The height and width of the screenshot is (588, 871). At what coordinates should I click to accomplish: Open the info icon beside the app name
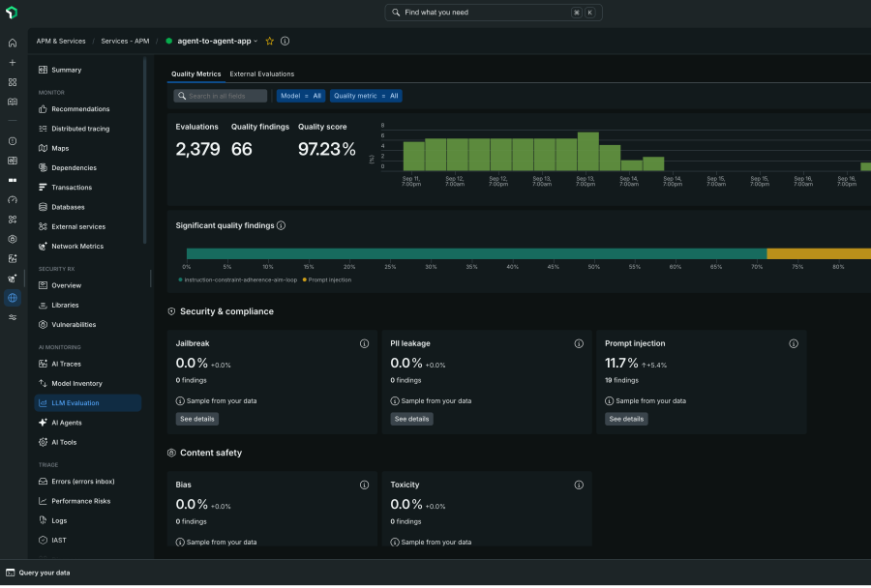pos(285,41)
